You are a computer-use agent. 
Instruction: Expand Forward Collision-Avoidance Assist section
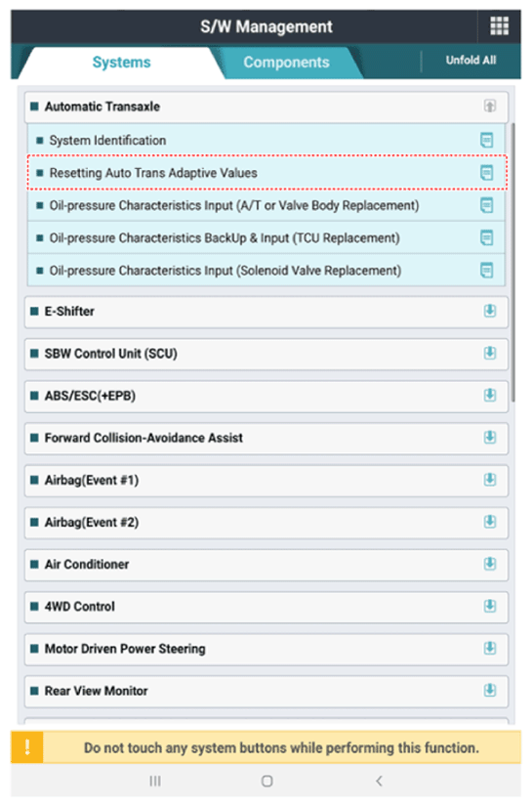coord(490,437)
